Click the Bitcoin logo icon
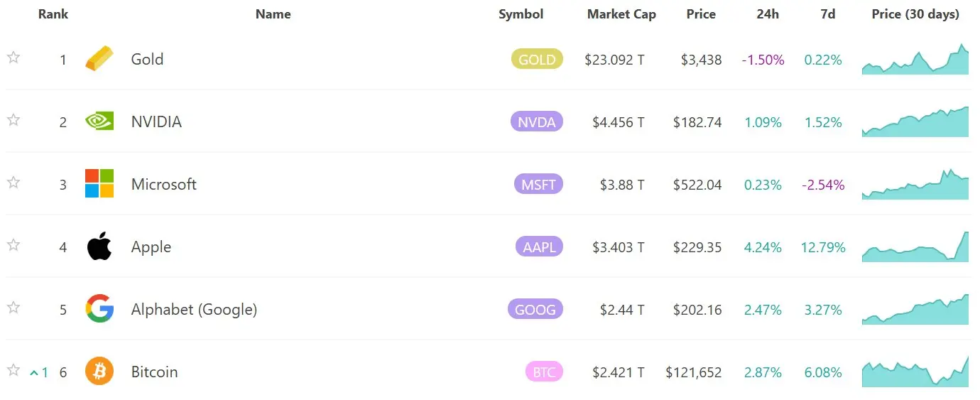 99,371
